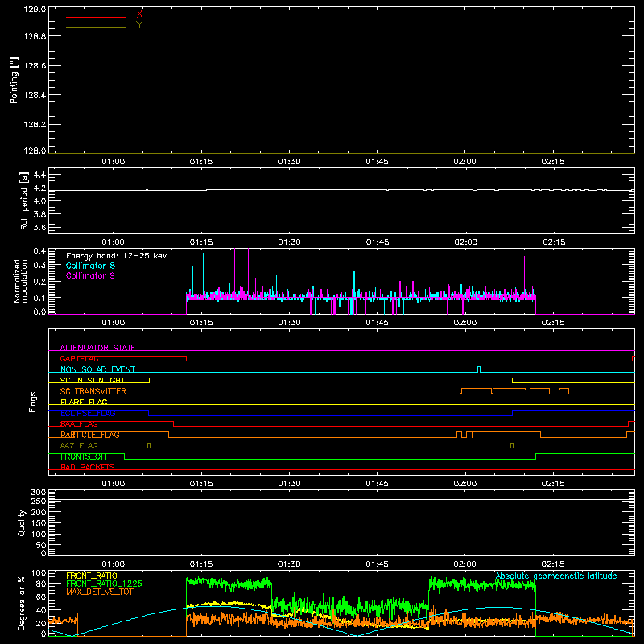Click the SAA_FLAG label
Image resolution: width=644 pixels, height=644 pixels.
tap(79, 424)
